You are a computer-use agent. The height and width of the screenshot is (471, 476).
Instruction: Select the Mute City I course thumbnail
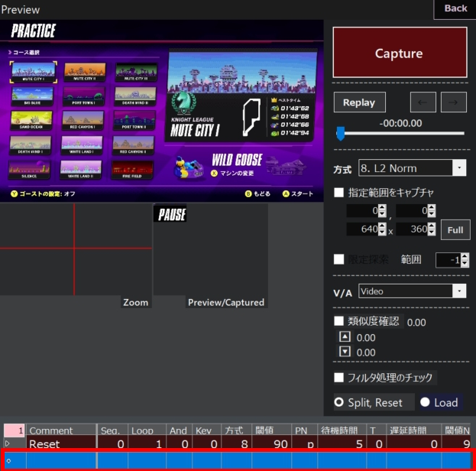[x=34, y=72]
